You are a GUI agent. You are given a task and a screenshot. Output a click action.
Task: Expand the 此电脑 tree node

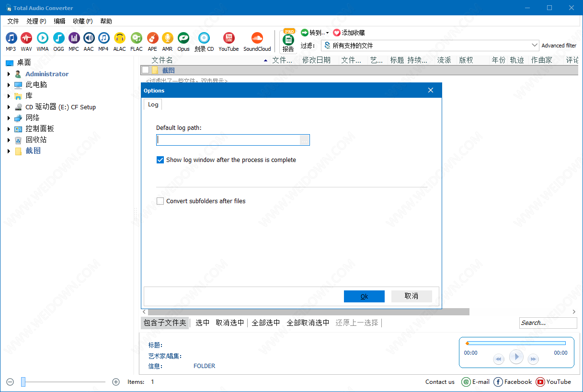[x=9, y=85]
